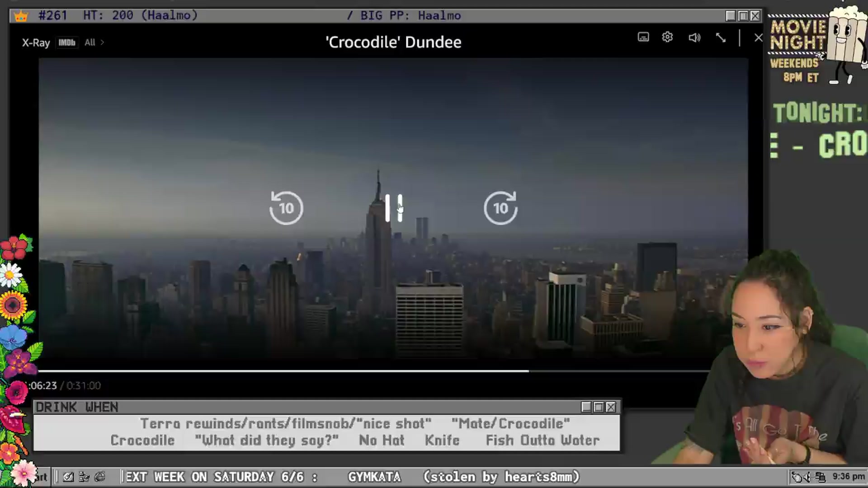
Task: Close the video player with X
Action: pyautogui.click(x=758, y=38)
